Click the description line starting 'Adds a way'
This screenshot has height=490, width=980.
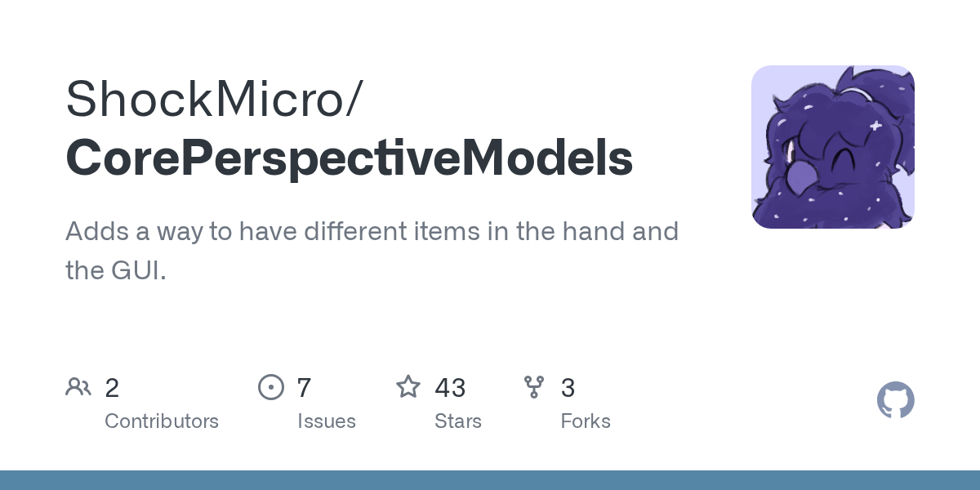click(372, 232)
